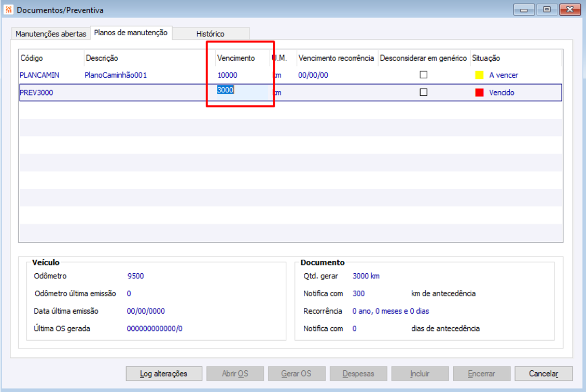Edit the Vencimento field showing 3000
The image size is (586, 392).
[242, 92]
